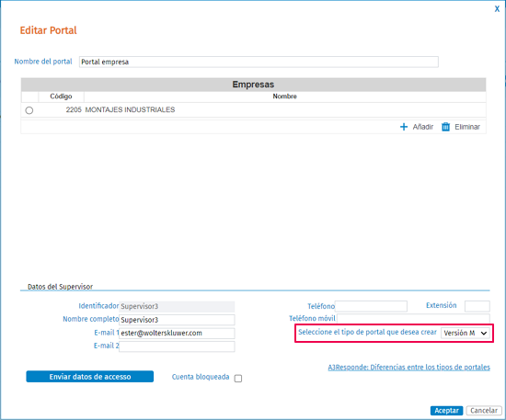506x420 pixels.
Task: Click the Aceptar button
Action: (x=446, y=410)
